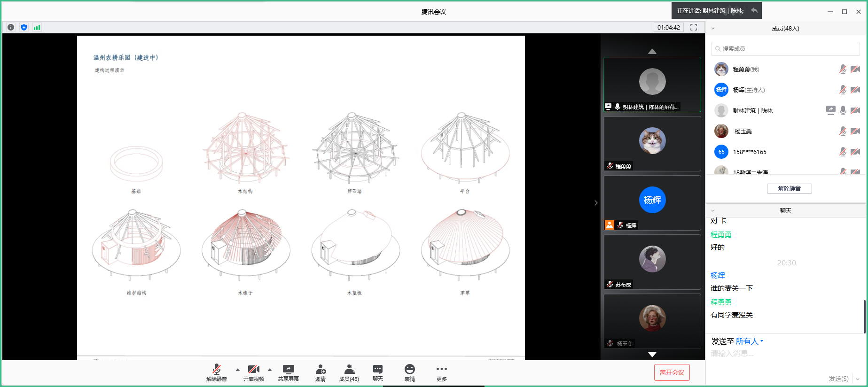Maximize the 腾讯会议 window
The width and height of the screenshot is (868, 387).
point(845,12)
